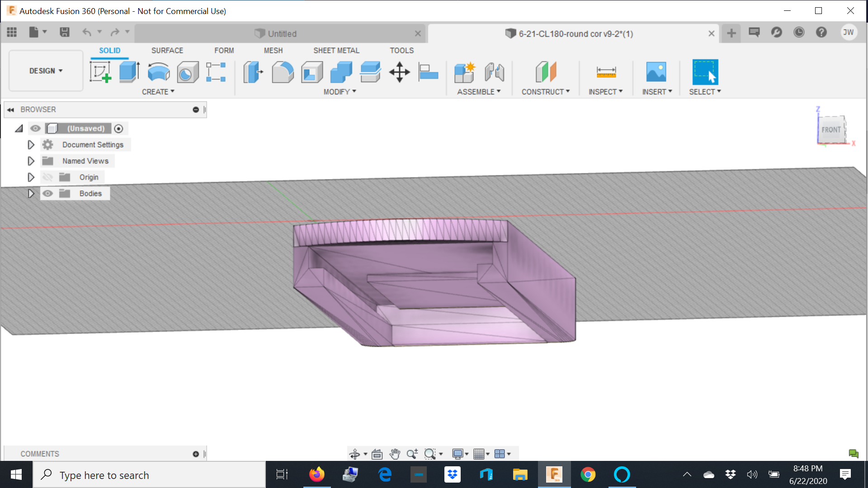Screen dimensions: 868x488
Task: Toggle visibility of the Unsaved document
Action: coord(36,128)
